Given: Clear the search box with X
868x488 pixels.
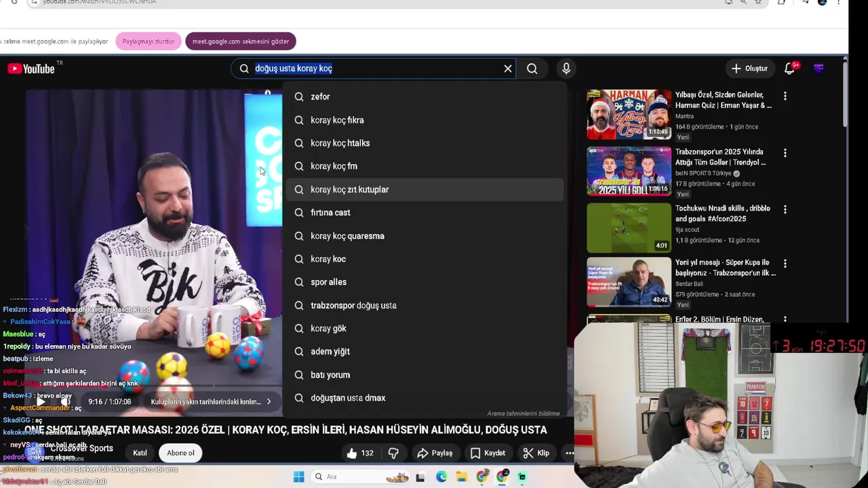Looking at the screenshot, I should coord(508,68).
